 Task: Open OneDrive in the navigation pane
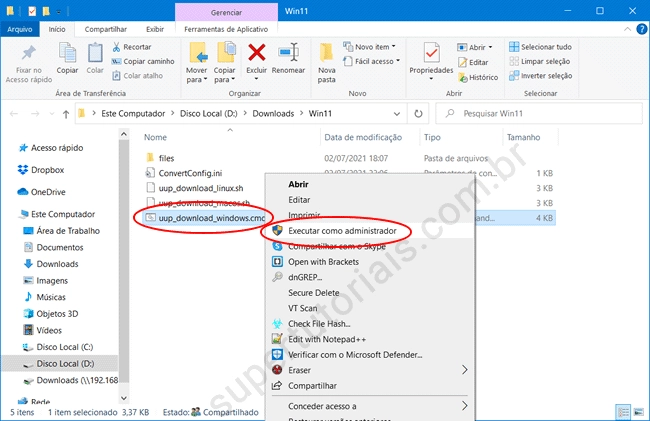pos(41,192)
